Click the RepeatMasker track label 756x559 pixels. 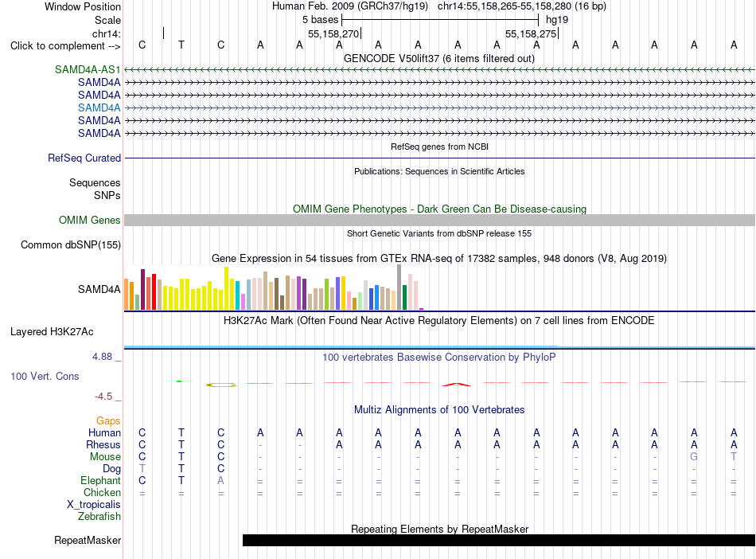coord(88,540)
